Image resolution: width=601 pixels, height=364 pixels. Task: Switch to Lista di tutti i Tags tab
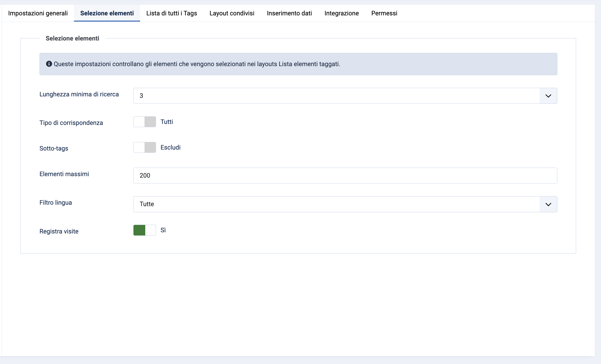coord(172,13)
